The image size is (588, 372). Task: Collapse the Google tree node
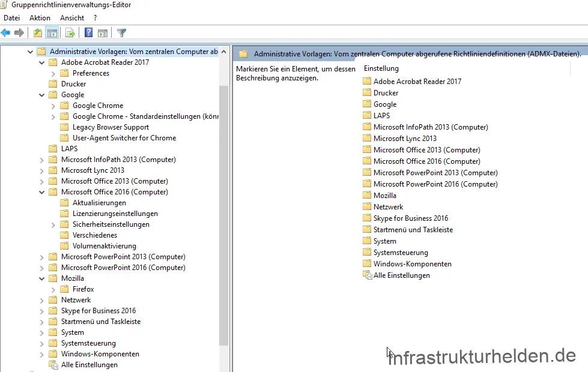(41, 95)
